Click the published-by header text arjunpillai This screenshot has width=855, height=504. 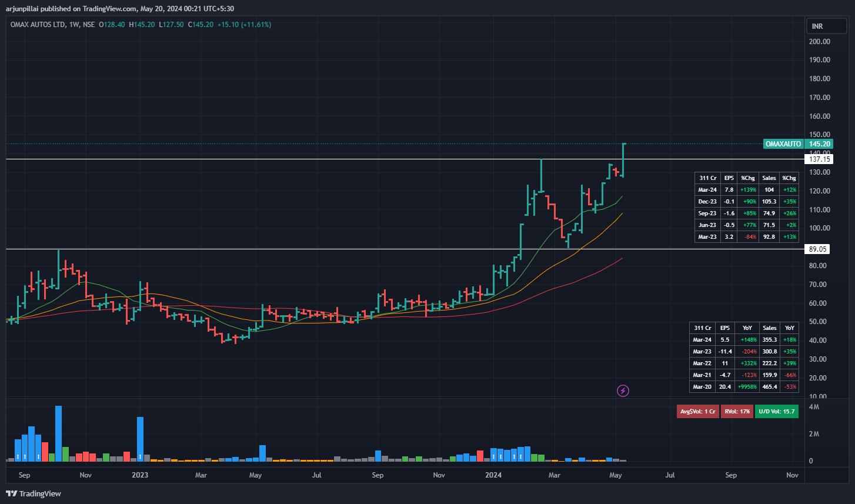(x=22, y=8)
